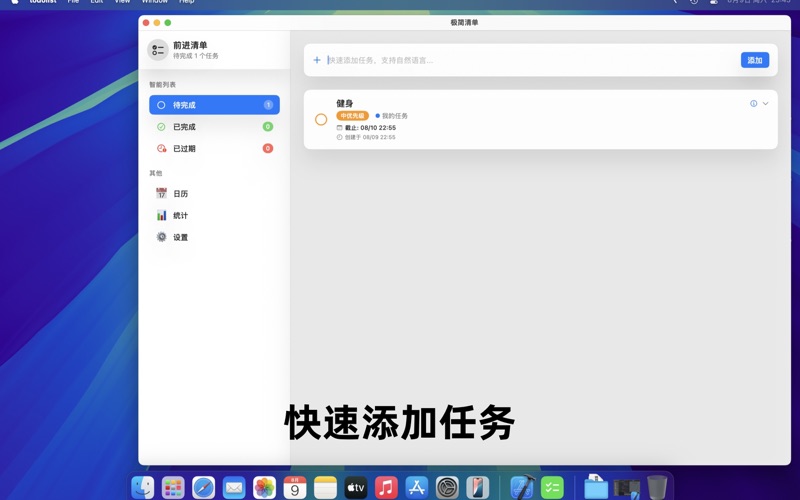Click the plus icon in quick-add bar
The width and height of the screenshot is (800, 500).
pos(317,60)
